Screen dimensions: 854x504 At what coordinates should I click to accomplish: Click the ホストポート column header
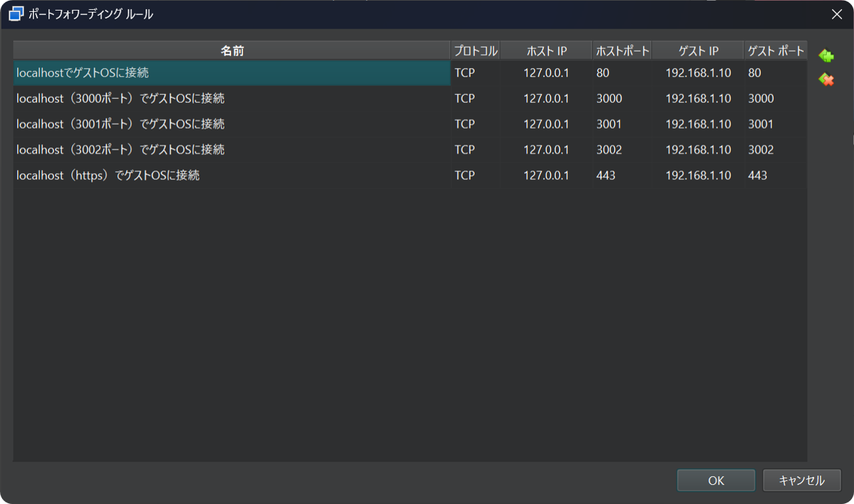click(x=622, y=50)
